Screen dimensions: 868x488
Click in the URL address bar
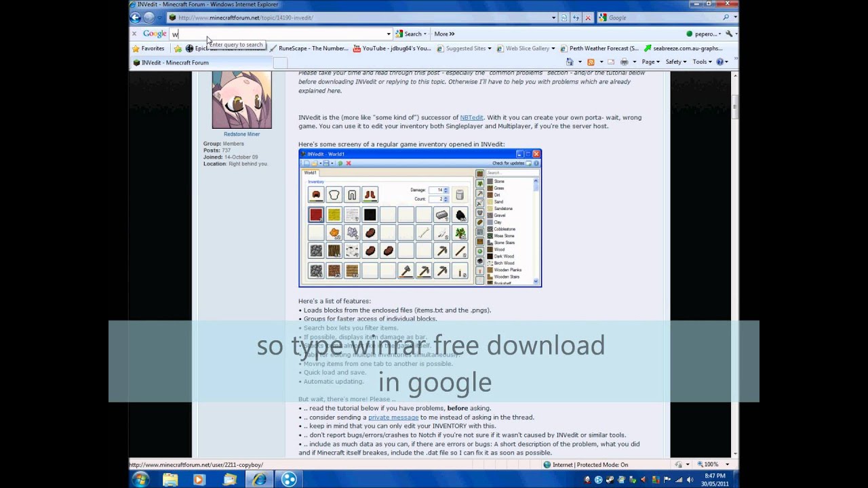click(363, 18)
